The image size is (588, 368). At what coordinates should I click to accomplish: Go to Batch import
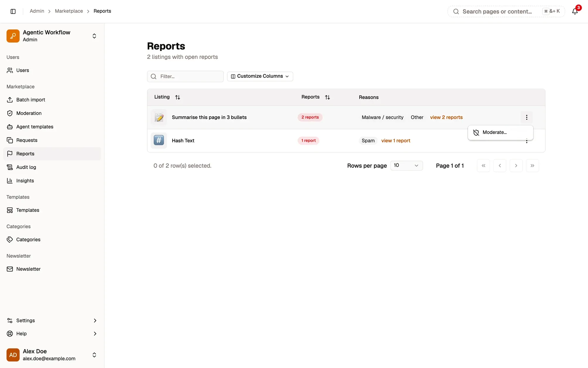pyautogui.click(x=52, y=100)
